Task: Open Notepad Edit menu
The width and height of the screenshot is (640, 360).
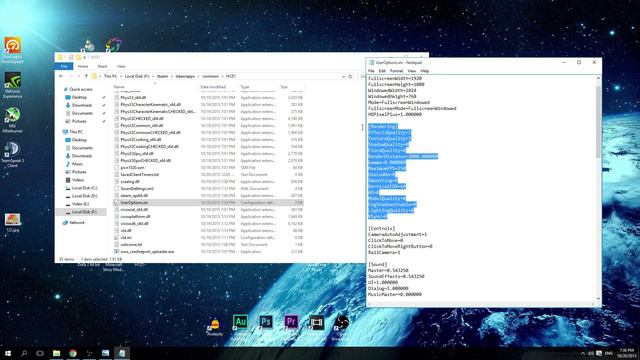Action: click(382, 71)
